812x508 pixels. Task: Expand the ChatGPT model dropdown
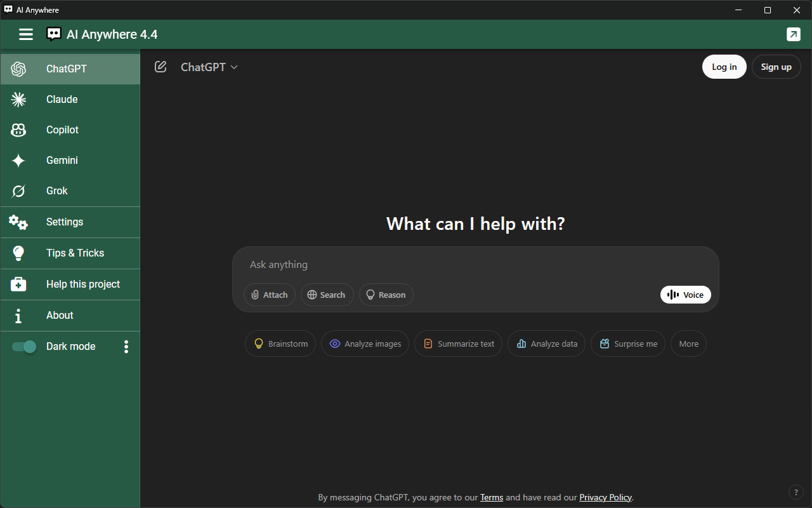click(209, 67)
